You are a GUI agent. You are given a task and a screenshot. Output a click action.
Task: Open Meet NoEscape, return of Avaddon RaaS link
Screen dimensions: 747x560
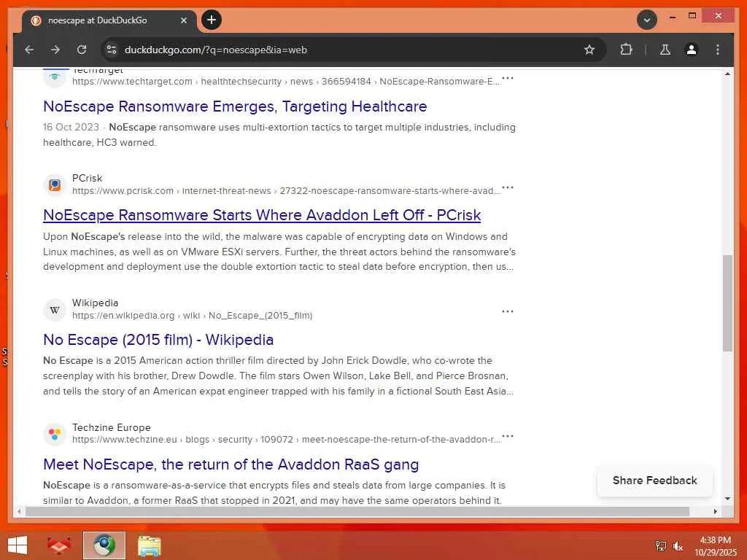(231, 464)
